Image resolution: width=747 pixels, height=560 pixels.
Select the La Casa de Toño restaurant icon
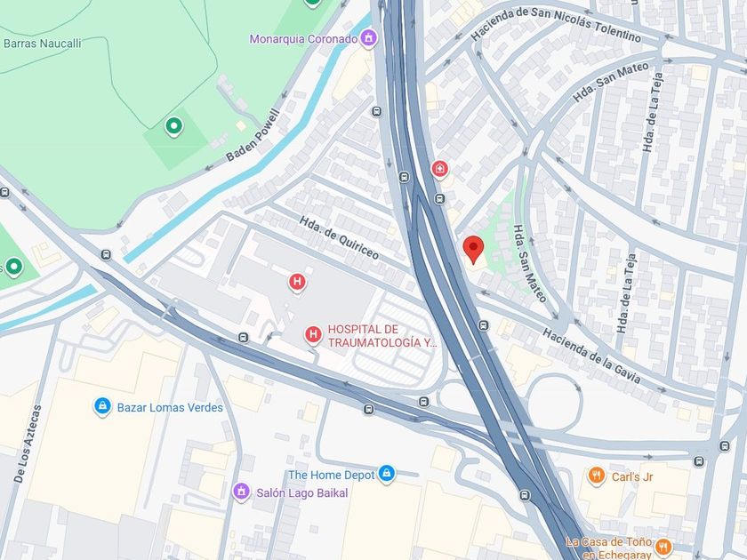(663, 548)
